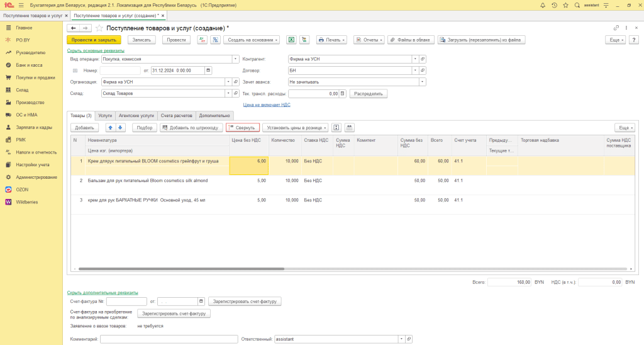Click Провести и закрыть button
This screenshot has width=644, height=345.
coord(94,40)
